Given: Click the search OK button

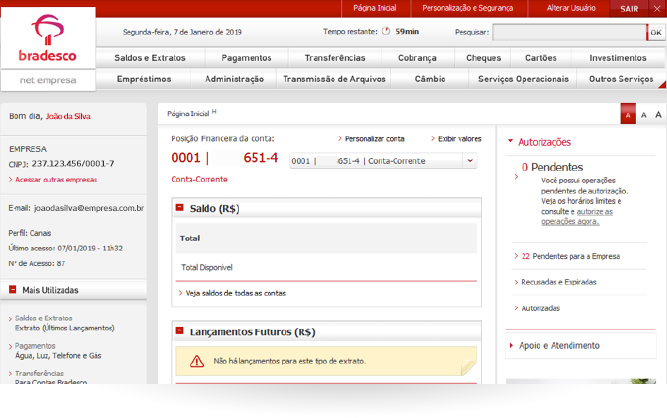Looking at the screenshot, I should click(x=655, y=33).
